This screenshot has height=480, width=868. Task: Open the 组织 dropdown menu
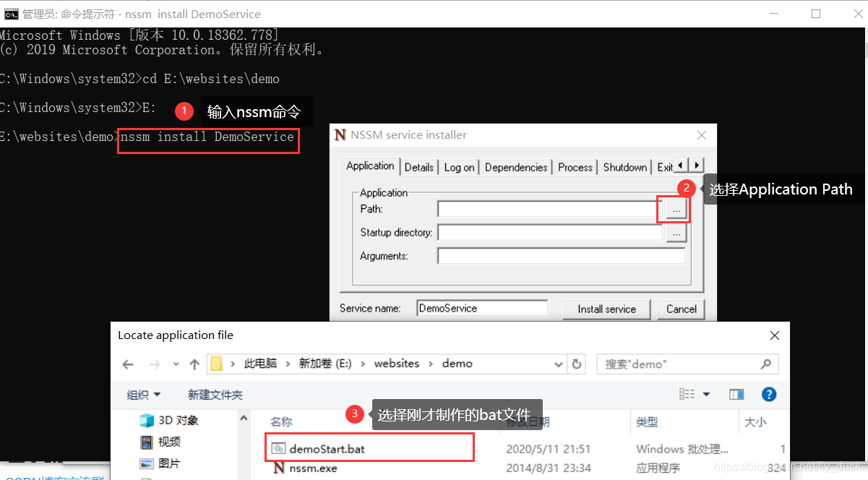[x=144, y=395]
